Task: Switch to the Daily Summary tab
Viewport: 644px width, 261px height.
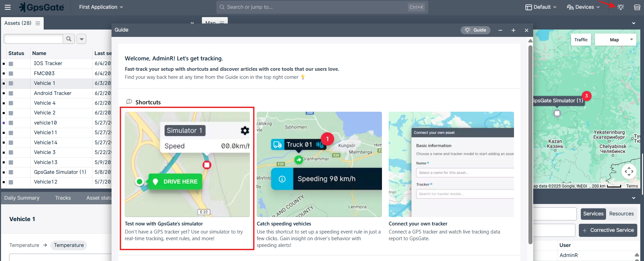Action: click(22, 198)
